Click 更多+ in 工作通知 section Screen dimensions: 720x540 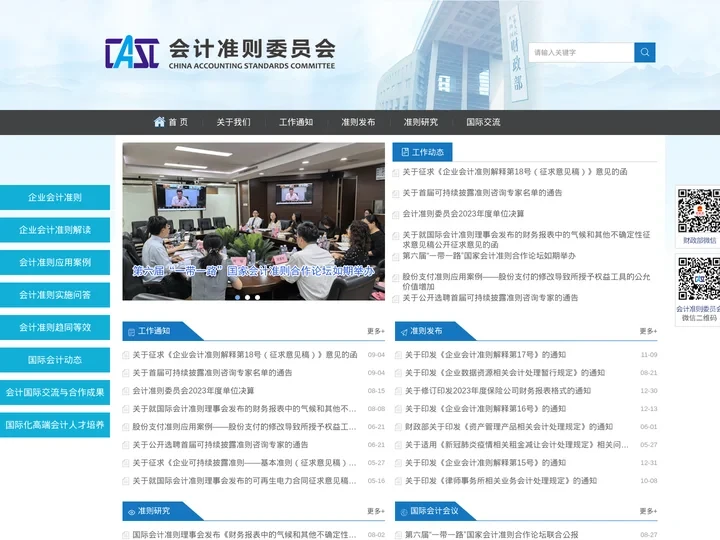(376, 331)
